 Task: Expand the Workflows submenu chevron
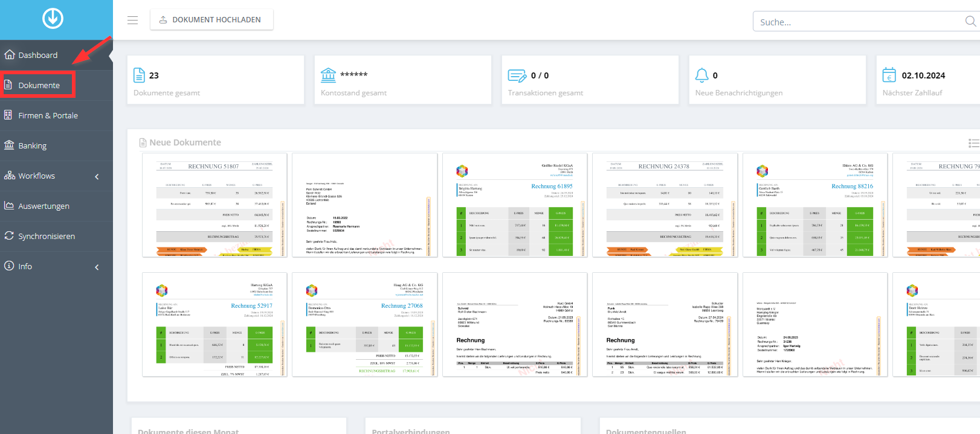[x=97, y=176]
